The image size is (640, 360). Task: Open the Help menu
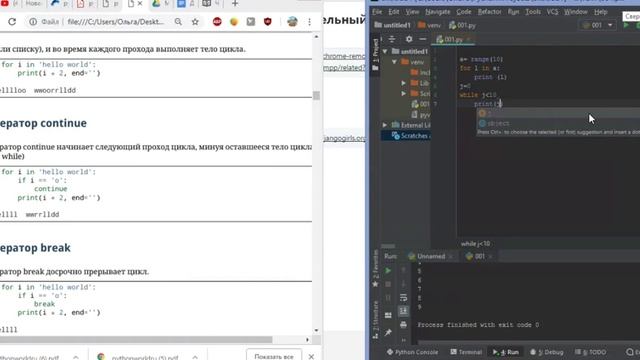600,12
